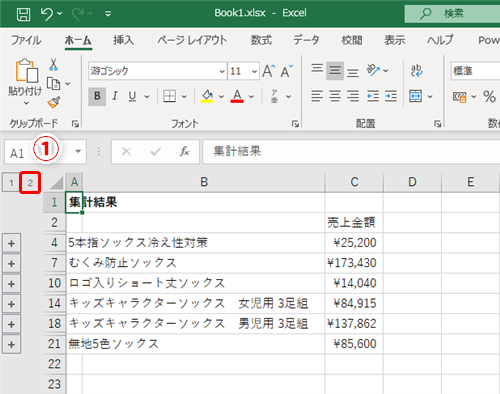Click the 標準 number format box
Image resolution: width=500 pixels, height=394 pixels.
475,71
